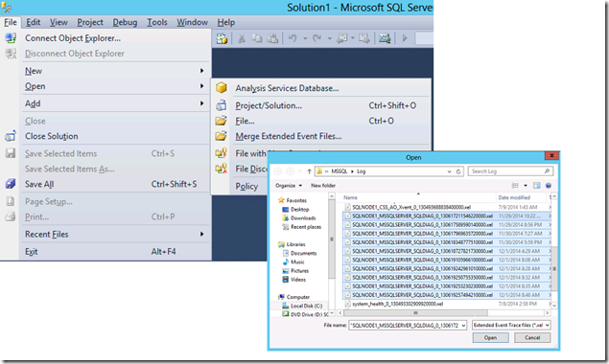The height and width of the screenshot is (364, 609).
Task: Click the change view icon in Open dialog
Action: tap(515, 186)
